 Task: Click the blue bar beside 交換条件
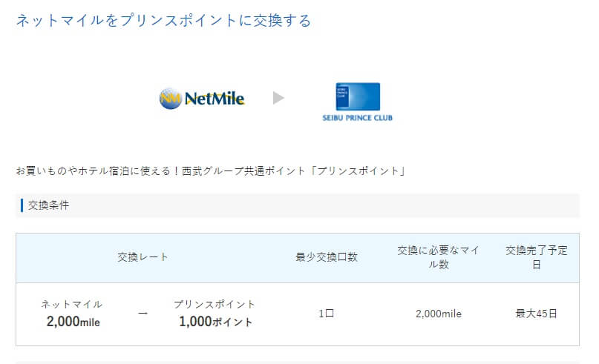tap(22, 205)
